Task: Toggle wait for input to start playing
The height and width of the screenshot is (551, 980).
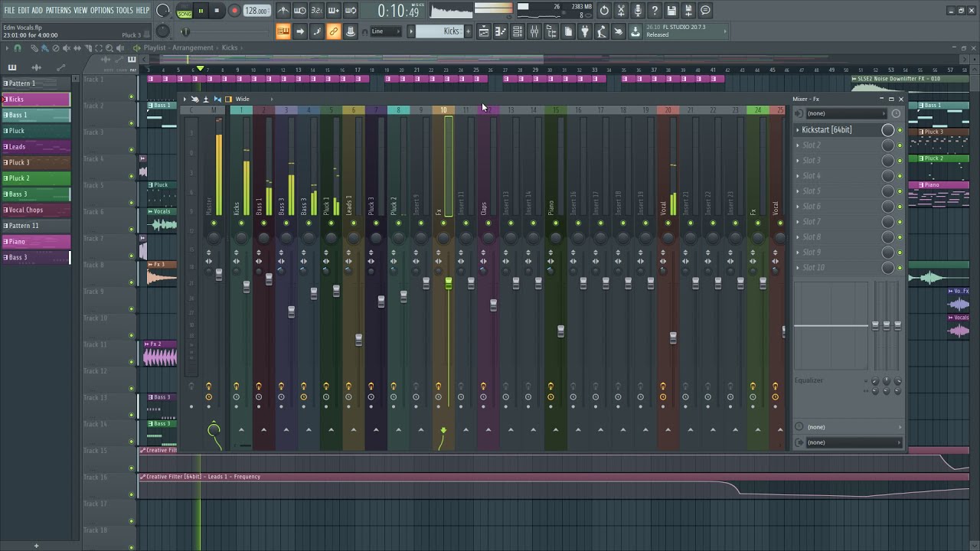Action: [x=299, y=11]
